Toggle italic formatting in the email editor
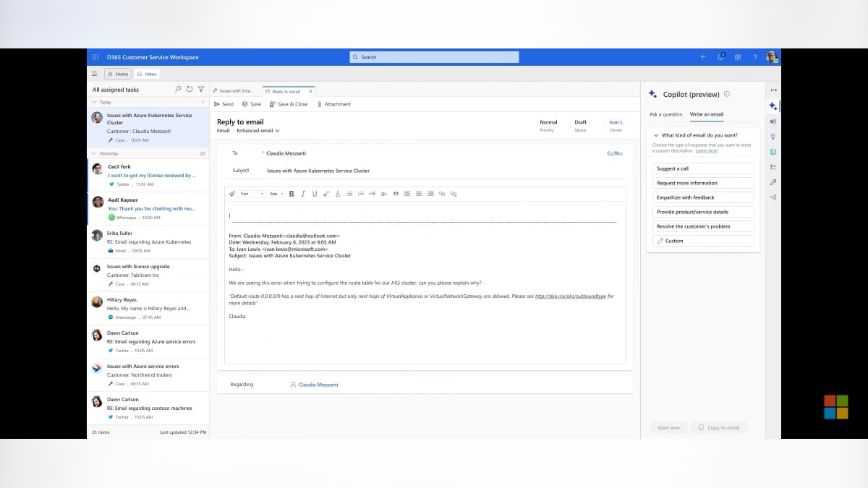 click(x=303, y=194)
